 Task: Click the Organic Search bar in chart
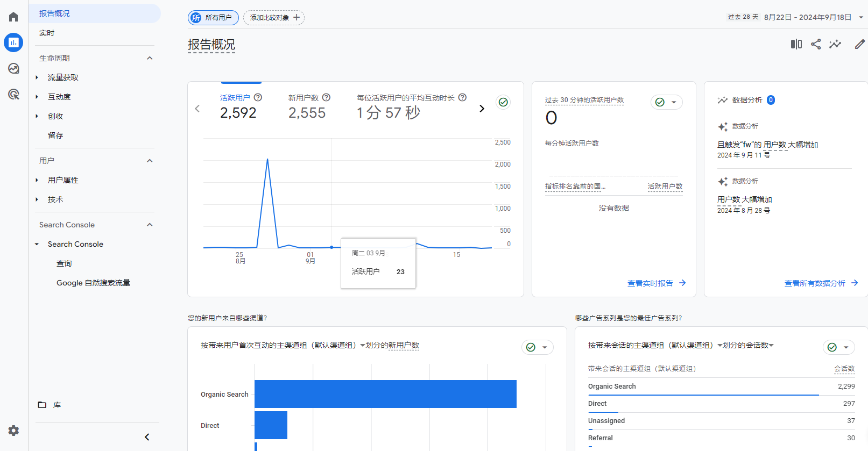tap(385, 394)
